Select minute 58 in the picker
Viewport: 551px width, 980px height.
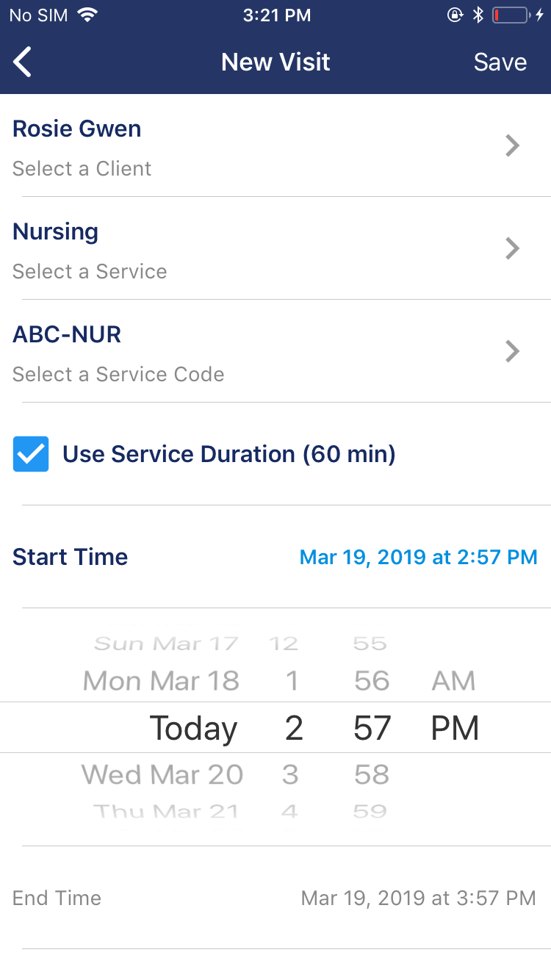(371, 774)
